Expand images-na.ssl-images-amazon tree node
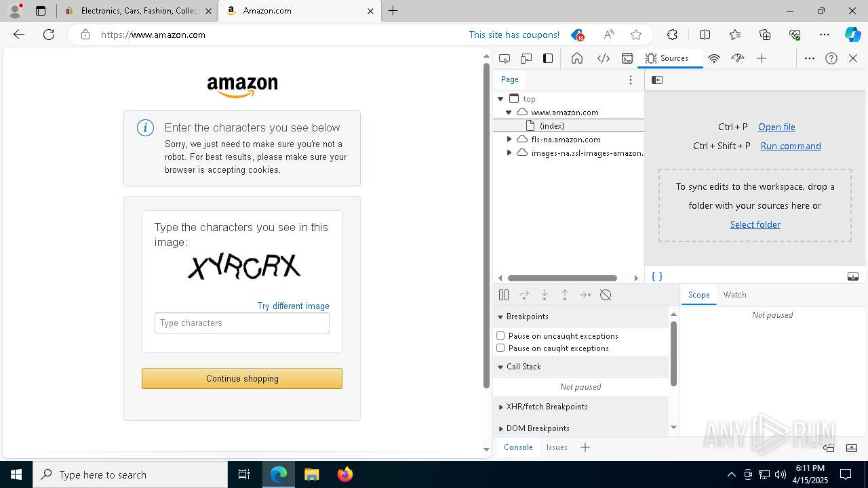The height and width of the screenshot is (488, 868). point(509,153)
